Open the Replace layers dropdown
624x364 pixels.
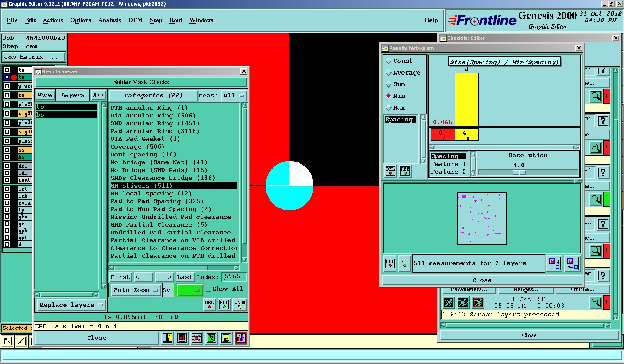71,305
